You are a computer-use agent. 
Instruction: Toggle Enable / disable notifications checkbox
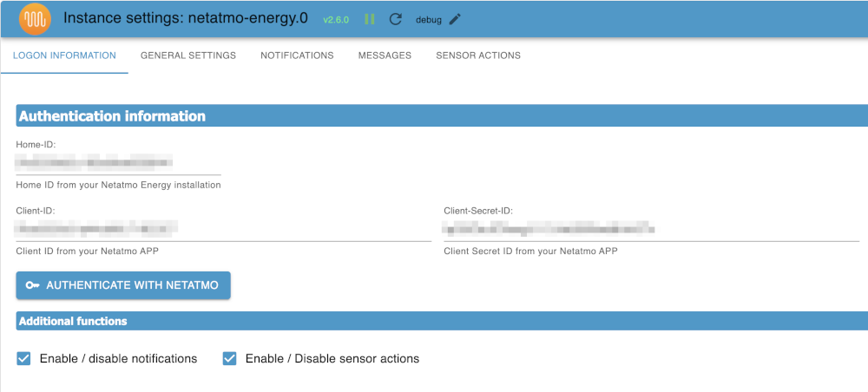23,359
